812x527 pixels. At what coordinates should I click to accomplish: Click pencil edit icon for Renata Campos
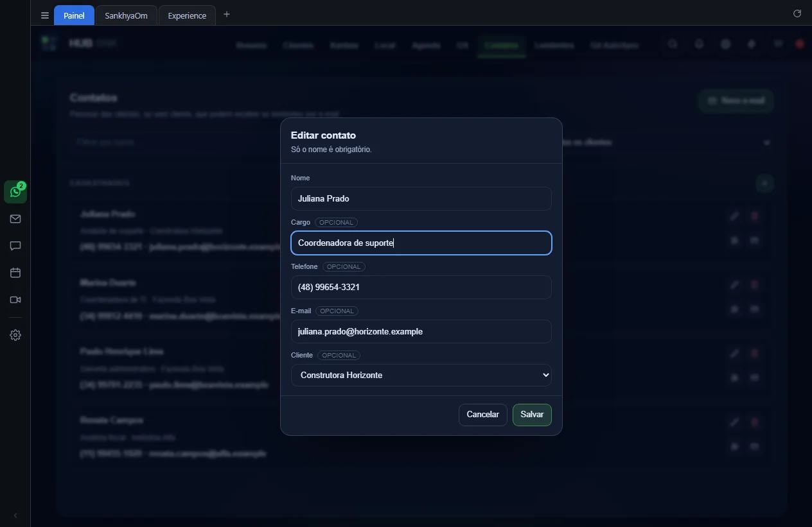pos(734,422)
